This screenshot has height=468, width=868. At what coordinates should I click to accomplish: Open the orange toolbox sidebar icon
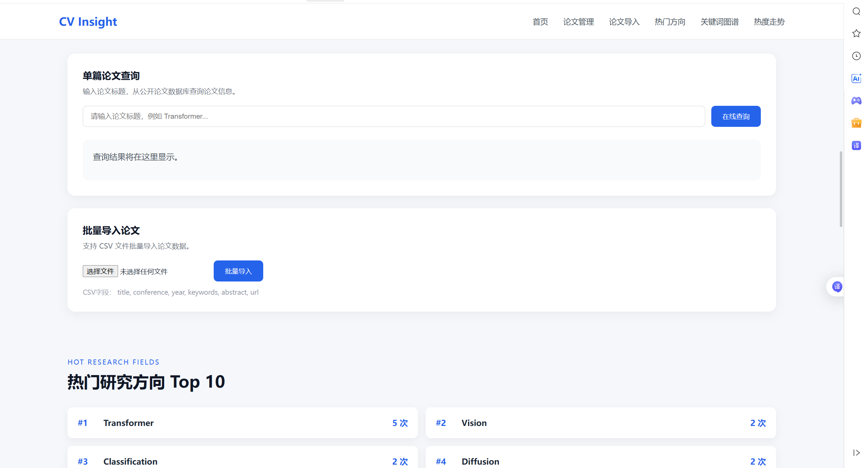coord(856,123)
